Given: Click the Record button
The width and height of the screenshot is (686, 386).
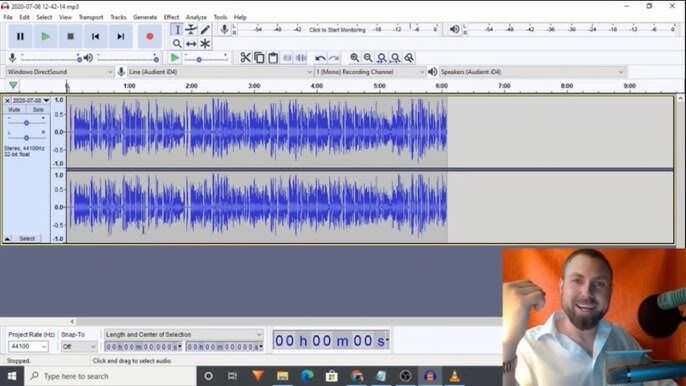Looking at the screenshot, I should (x=150, y=36).
